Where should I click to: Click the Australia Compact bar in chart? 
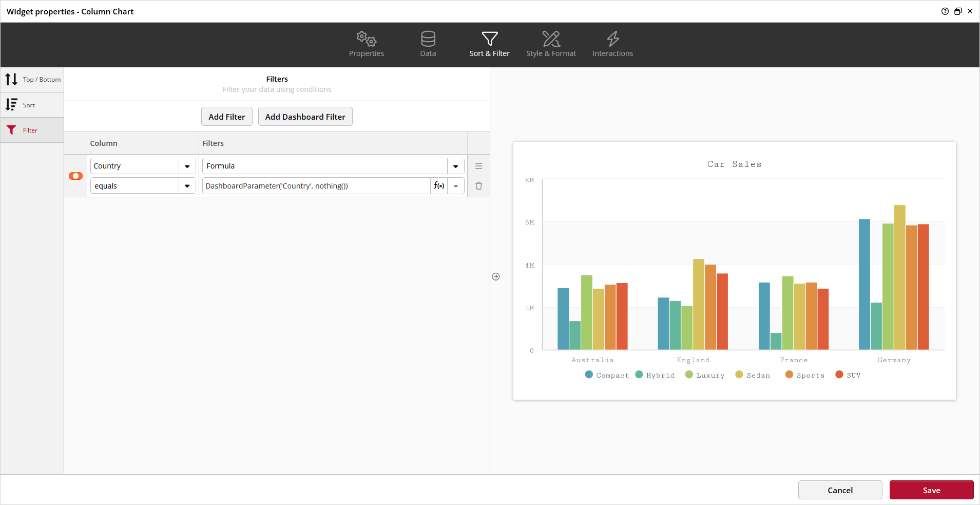(563, 319)
